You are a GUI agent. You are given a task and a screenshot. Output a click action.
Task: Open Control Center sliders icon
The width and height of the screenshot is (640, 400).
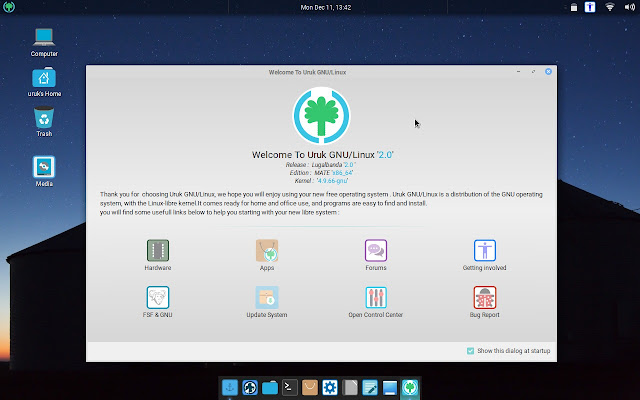click(376, 297)
